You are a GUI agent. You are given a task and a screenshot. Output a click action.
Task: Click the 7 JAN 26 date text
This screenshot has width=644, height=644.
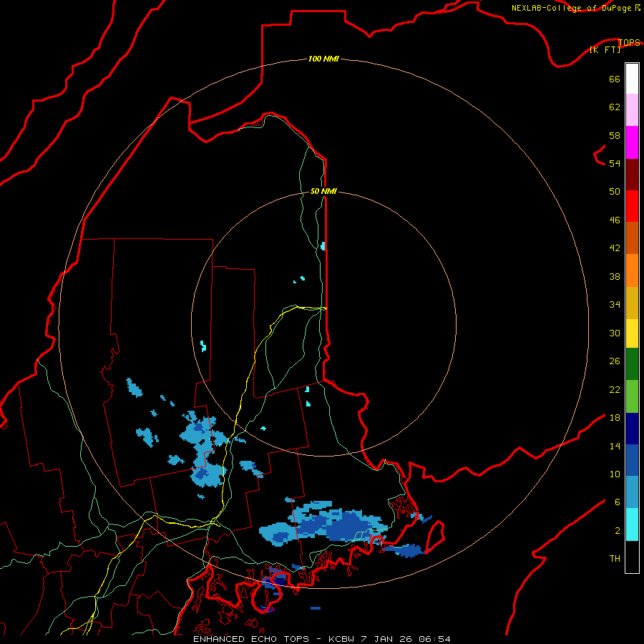(386, 639)
